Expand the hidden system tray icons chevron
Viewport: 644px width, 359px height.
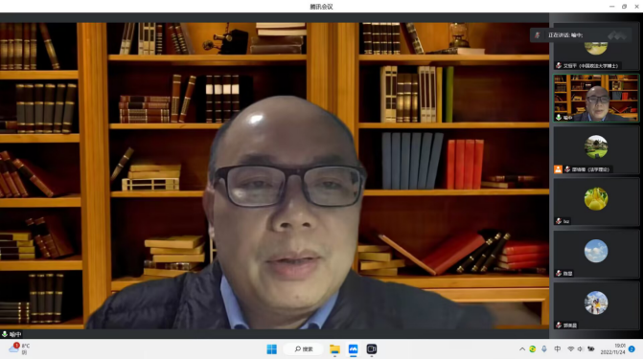[x=522, y=349]
